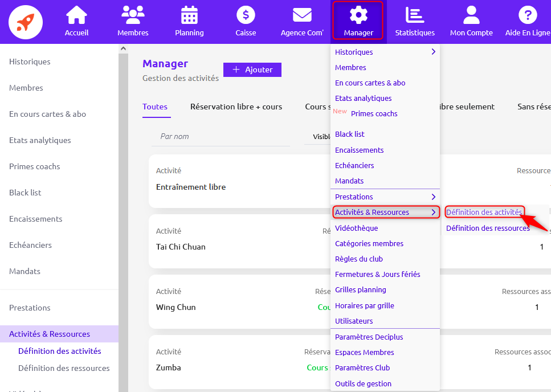This screenshot has height=392, width=551.
Task: Click the rocket logo icon
Action: (x=26, y=22)
